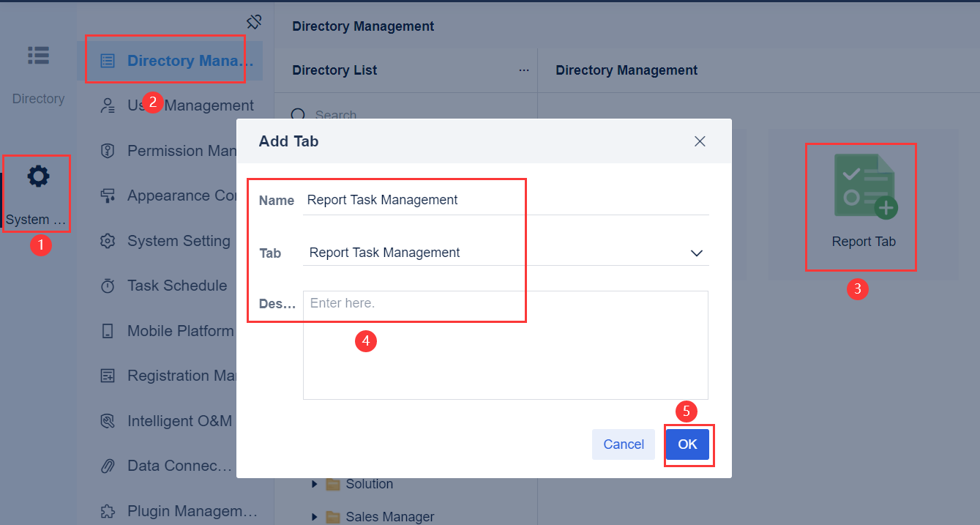Viewport: 980px width, 525px height.
Task: Open the Directory List more options menu
Action: click(523, 70)
